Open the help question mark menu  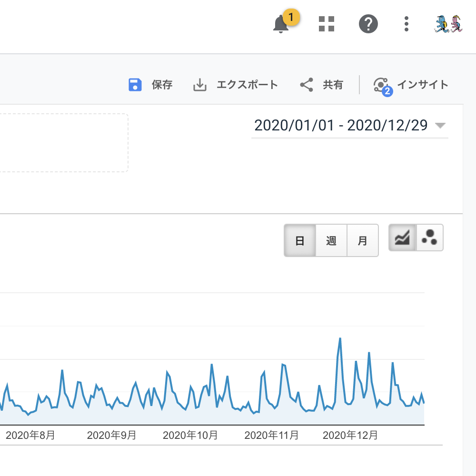(x=368, y=24)
